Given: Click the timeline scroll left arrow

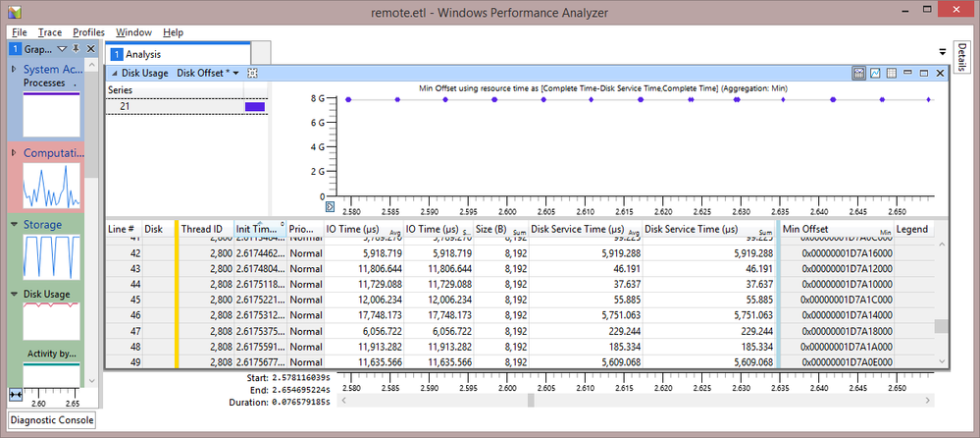Looking at the screenshot, I should point(342,400).
